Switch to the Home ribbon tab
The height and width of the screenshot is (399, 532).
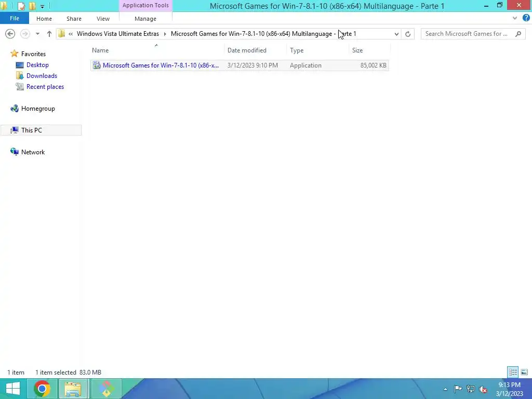coord(44,19)
